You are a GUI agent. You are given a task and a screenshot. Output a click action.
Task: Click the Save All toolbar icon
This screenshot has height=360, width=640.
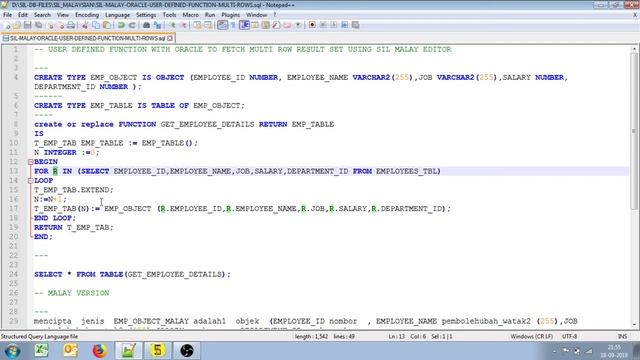tap(38, 25)
